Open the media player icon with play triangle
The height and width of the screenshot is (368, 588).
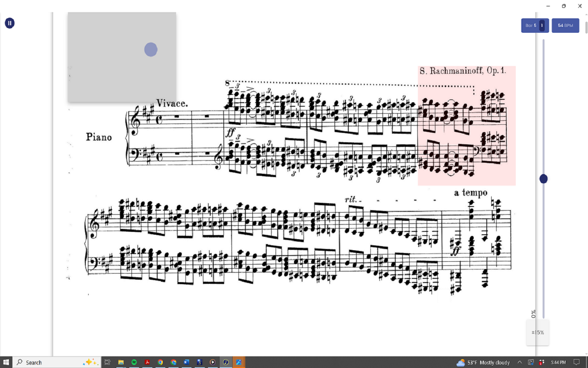click(212, 362)
